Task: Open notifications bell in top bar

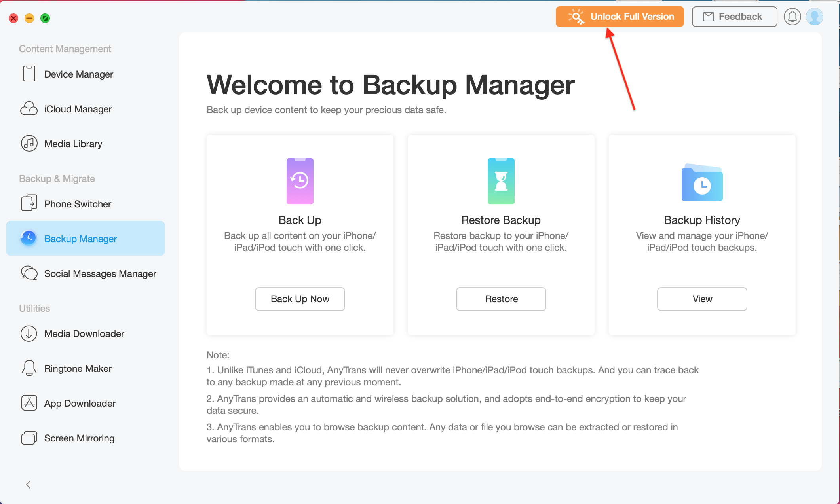Action: [792, 17]
